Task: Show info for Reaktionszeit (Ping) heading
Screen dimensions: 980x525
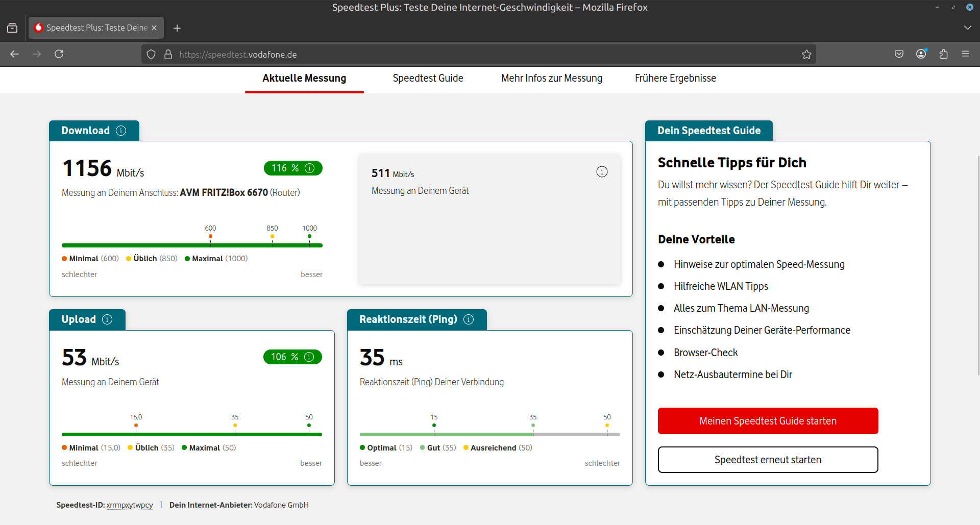Action: 469,319
